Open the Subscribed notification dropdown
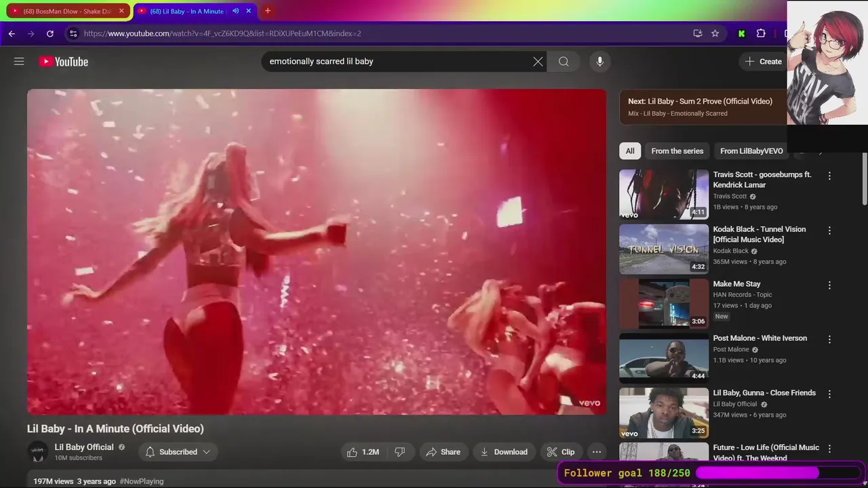The image size is (868, 488). pos(178,452)
